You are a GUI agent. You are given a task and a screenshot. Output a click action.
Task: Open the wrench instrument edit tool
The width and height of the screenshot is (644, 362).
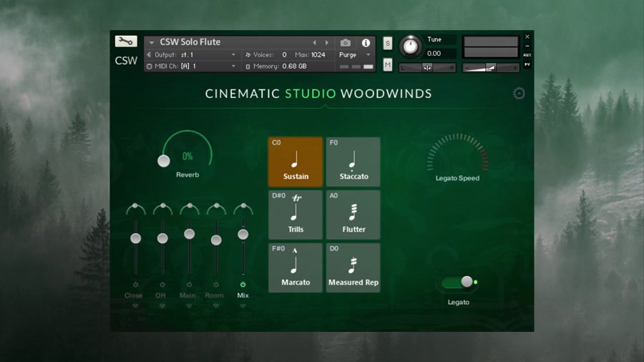pos(126,41)
